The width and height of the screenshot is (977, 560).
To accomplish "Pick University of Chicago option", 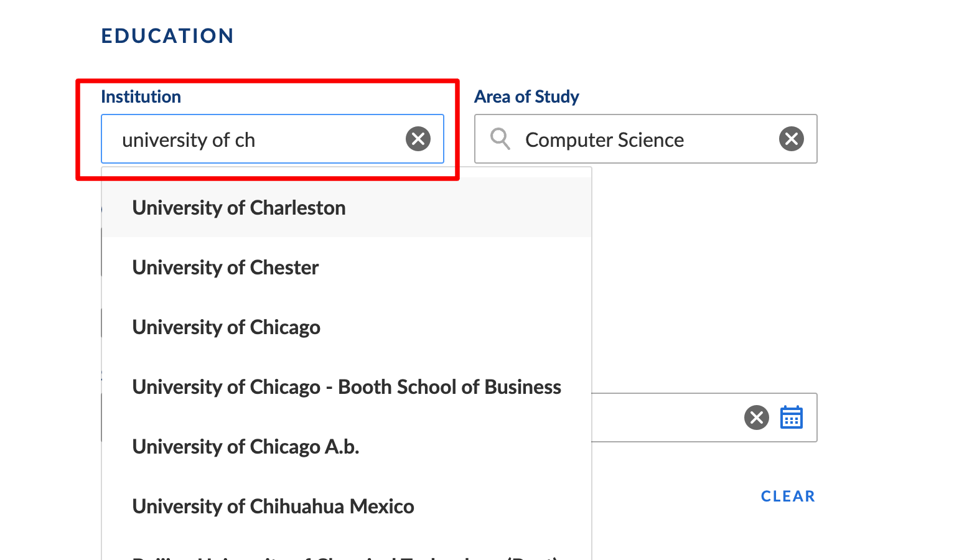I will pyautogui.click(x=227, y=327).
